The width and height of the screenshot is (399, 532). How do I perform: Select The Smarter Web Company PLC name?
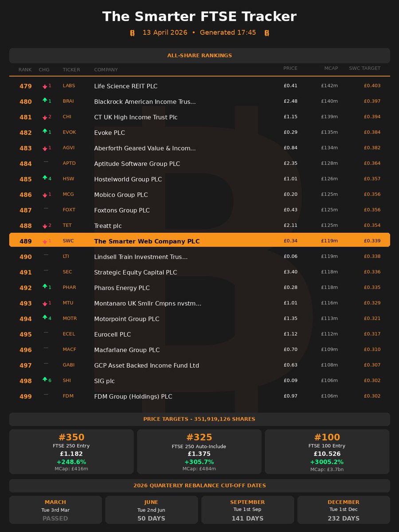[x=147, y=242]
